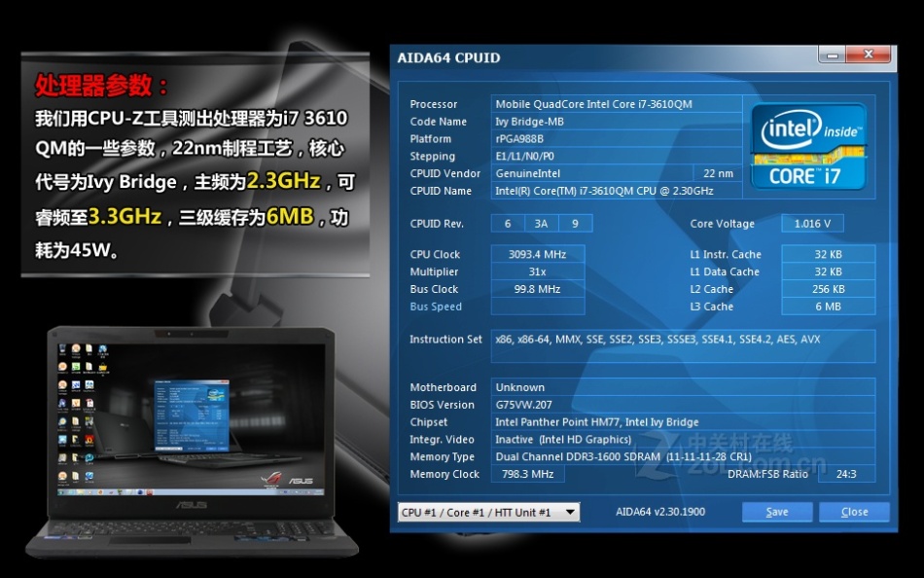Select the L3 Cache value 6 MB
The image size is (924, 578).
point(828,307)
